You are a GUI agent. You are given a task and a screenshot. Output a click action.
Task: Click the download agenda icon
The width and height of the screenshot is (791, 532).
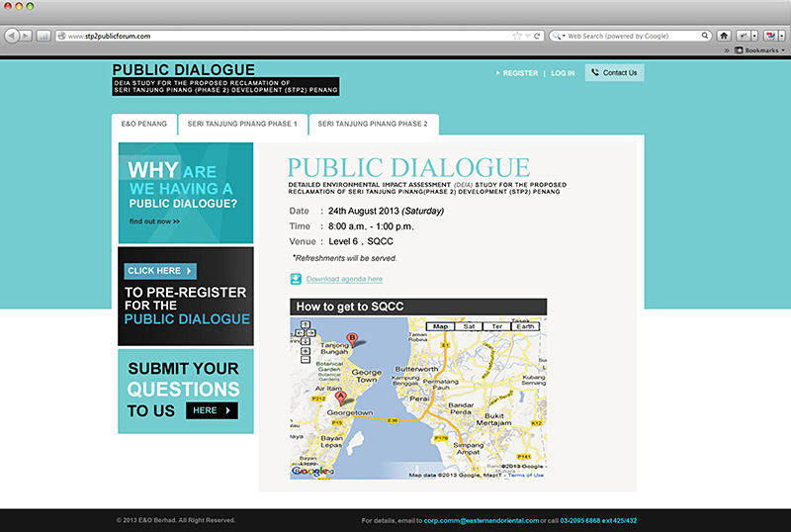tap(296, 279)
